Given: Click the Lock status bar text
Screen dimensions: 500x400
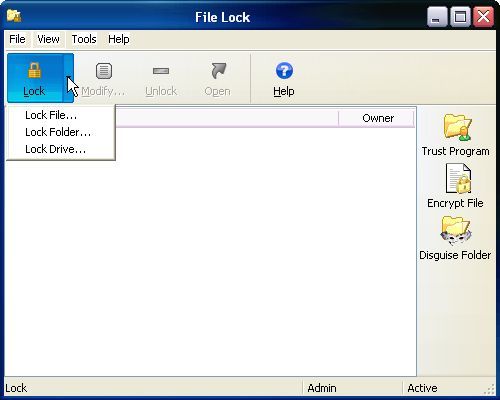Looking at the screenshot, I should tap(16, 388).
